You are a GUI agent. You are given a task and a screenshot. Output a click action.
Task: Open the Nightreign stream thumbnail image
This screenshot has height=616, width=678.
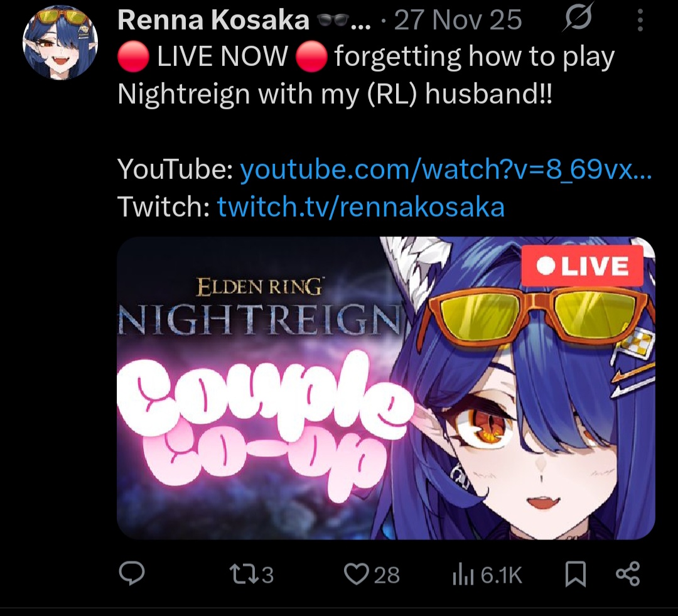coord(385,388)
